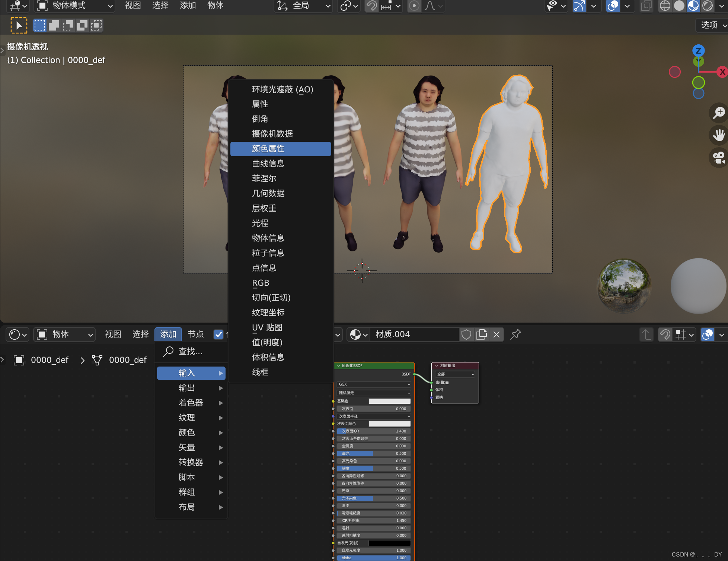Select the Solid viewport shading icon

679,6
